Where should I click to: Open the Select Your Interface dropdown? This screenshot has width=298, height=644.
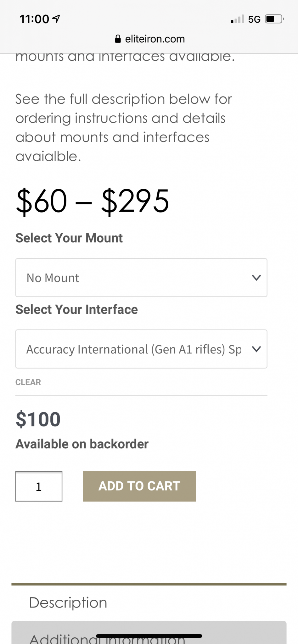[x=141, y=349]
